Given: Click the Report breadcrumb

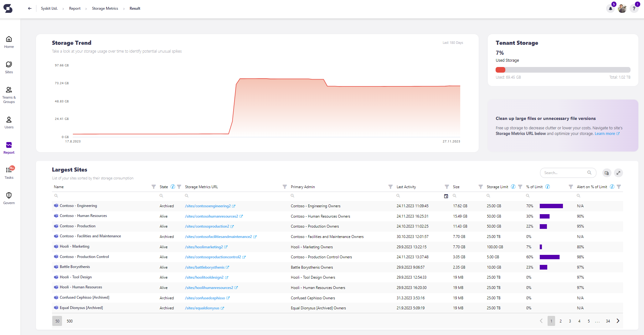Looking at the screenshot, I should click(75, 8).
